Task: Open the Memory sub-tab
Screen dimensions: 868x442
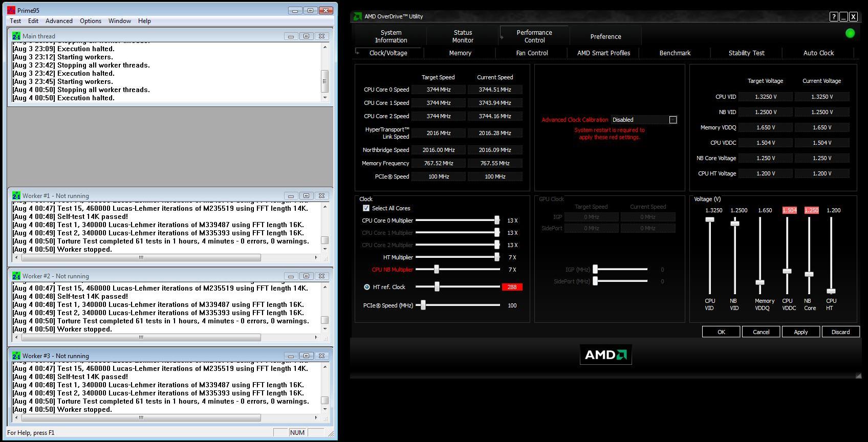Action: (460, 53)
